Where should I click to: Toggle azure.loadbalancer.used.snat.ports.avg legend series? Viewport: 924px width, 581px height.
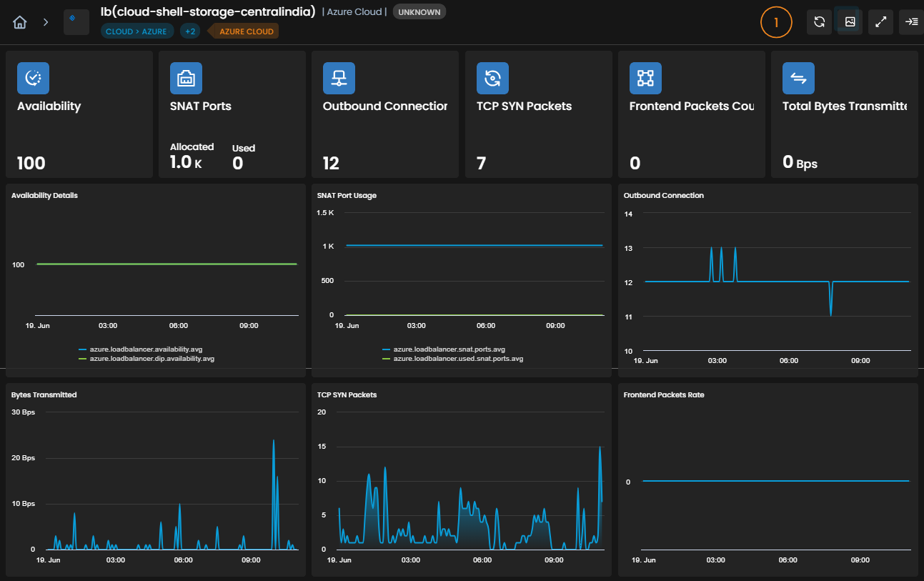pos(453,359)
